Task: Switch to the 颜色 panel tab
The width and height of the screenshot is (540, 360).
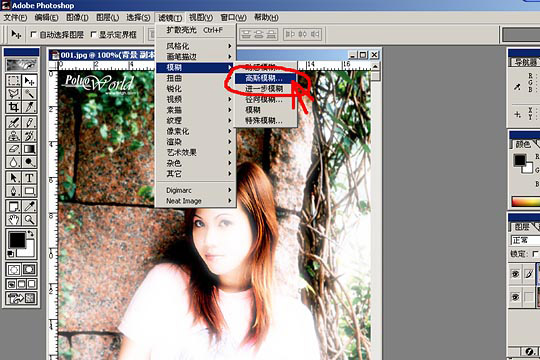Action: pyautogui.click(x=523, y=144)
